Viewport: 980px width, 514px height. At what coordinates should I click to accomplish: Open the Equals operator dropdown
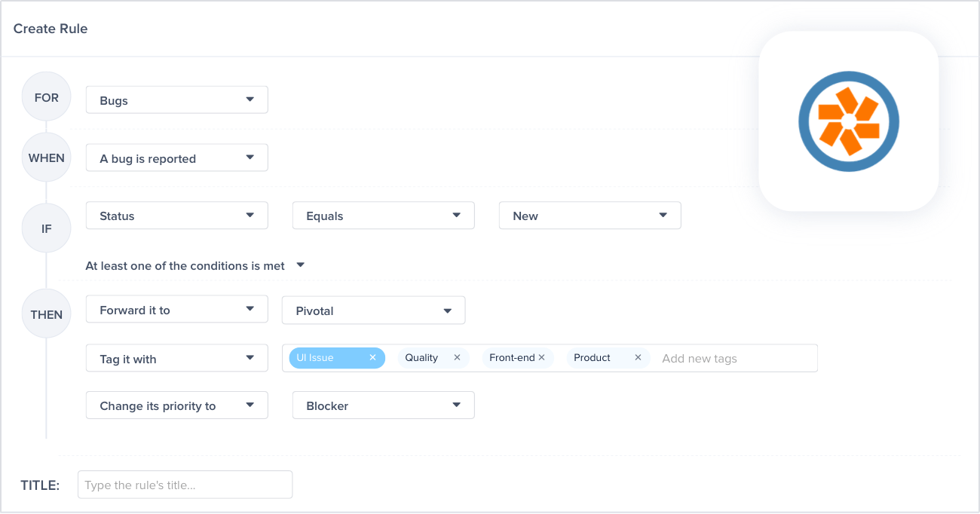(383, 215)
